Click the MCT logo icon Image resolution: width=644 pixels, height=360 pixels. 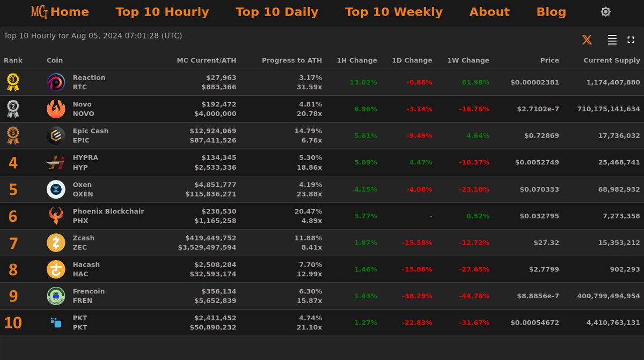[x=40, y=12]
